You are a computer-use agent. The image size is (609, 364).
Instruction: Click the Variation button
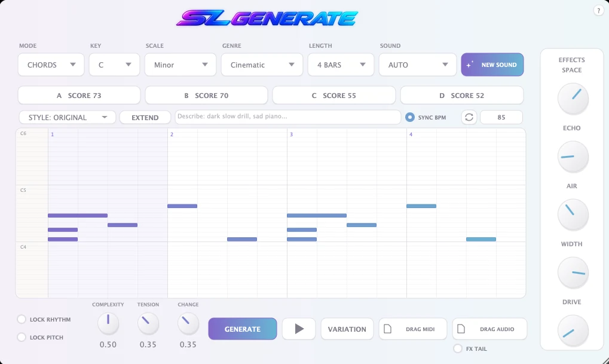[x=347, y=329]
